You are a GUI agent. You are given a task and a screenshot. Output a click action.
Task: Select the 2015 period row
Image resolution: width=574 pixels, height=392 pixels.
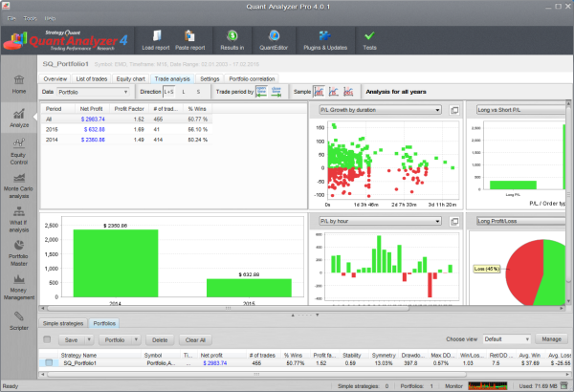coord(126,129)
